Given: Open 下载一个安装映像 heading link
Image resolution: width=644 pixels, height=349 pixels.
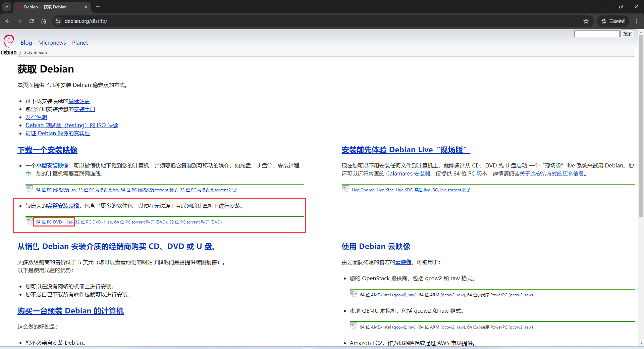Looking at the screenshot, I should (x=47, y=150).
